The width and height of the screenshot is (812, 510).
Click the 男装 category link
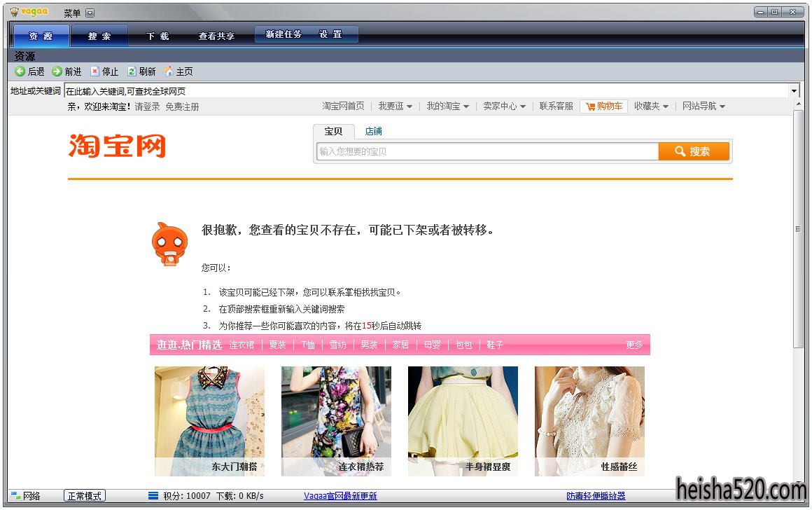[369, 345]
